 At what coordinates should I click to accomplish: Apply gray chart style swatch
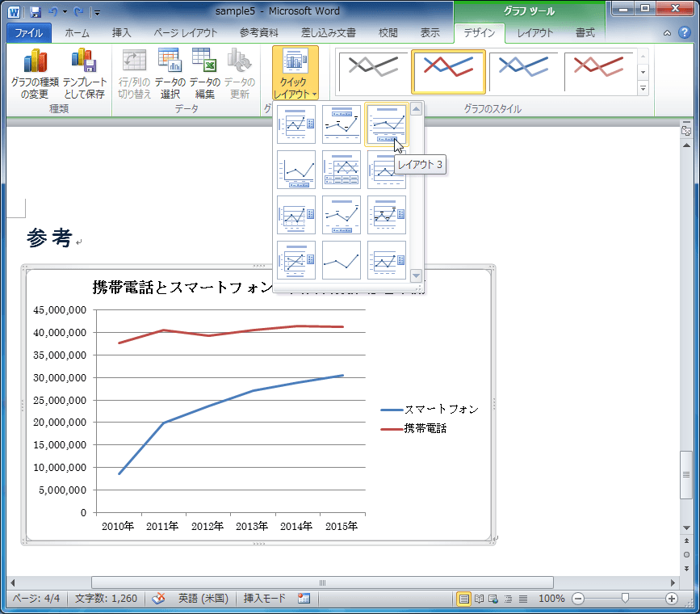[373, 72]
